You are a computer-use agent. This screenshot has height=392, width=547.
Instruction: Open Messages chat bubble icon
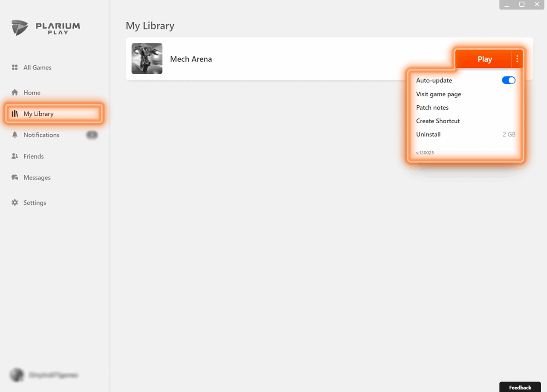15,177
